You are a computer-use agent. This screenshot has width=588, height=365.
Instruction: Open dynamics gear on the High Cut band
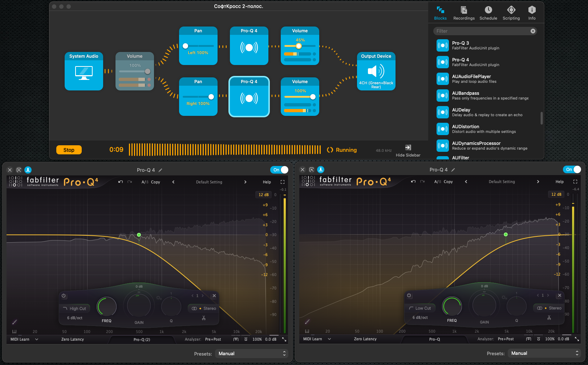[159, 298]
